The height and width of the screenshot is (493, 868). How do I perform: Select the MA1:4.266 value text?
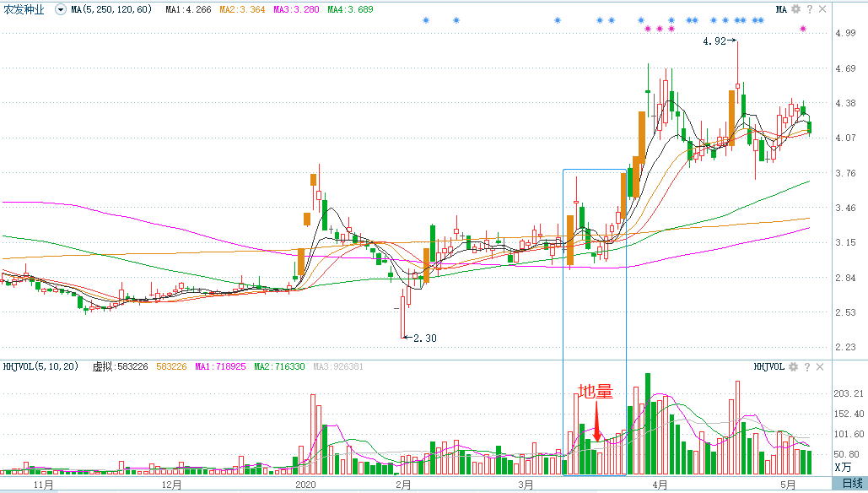coord(188,9)
